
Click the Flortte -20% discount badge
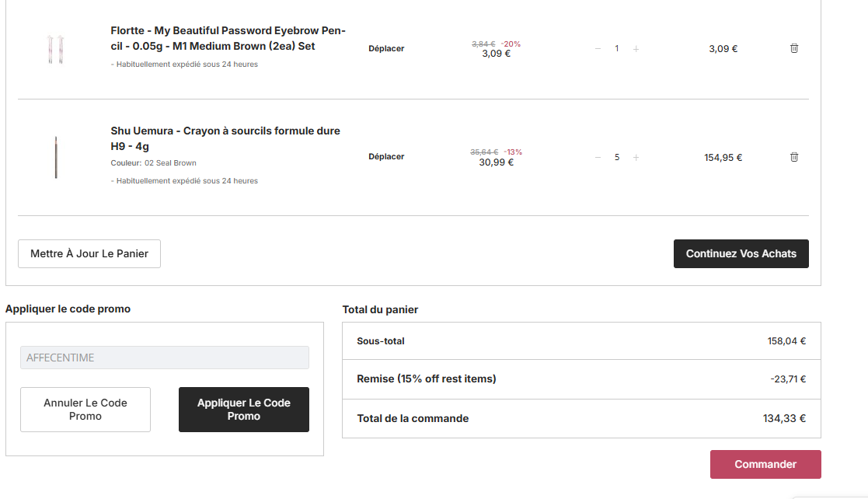[511, 44]
